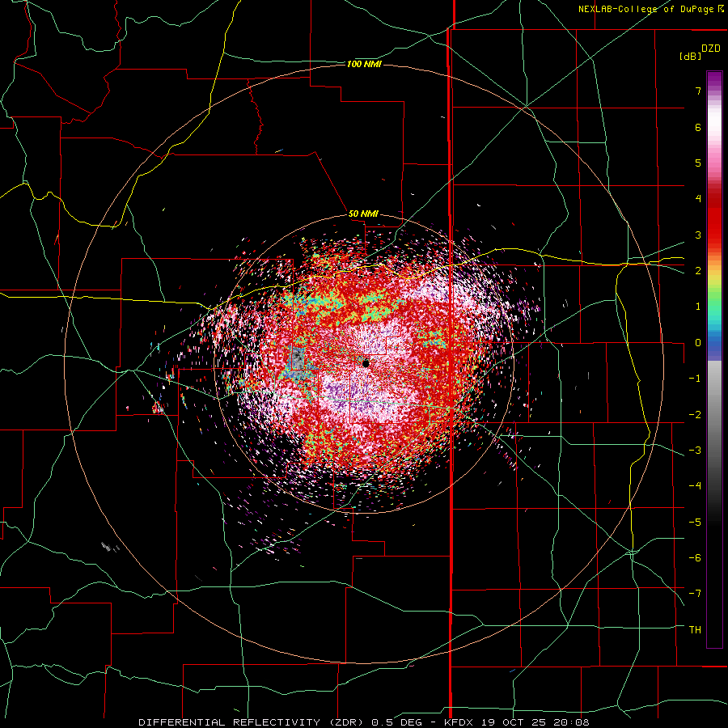
Task: Click the "6" value on the color scale
Action: pyautogui.click(x=698, y=127)
